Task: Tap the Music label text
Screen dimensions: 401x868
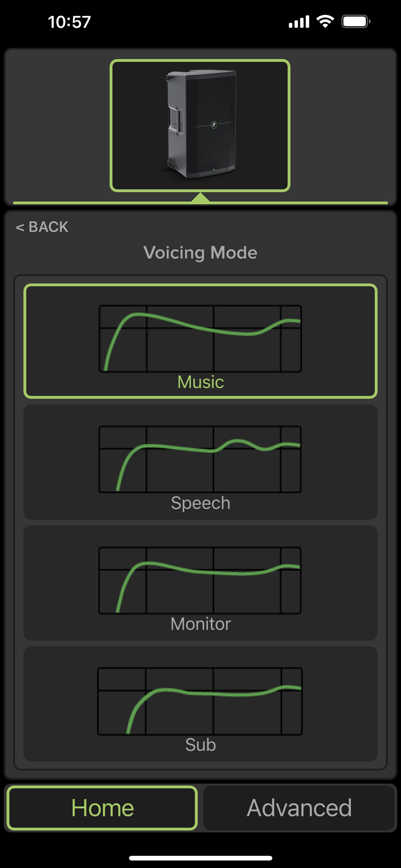Action: point(201,382)
